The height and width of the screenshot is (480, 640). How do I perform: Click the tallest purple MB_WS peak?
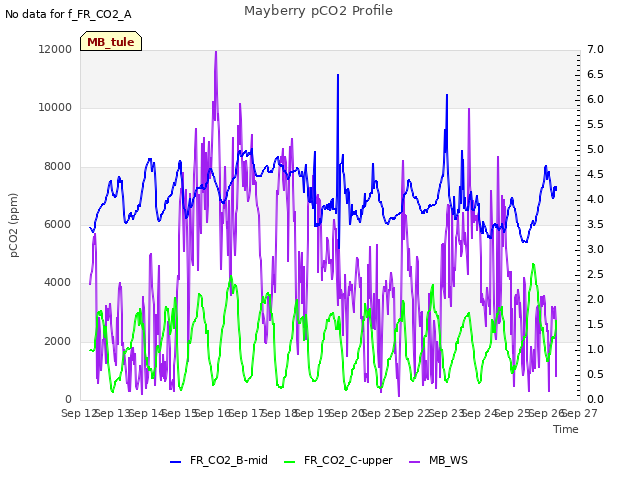[216, 53]
